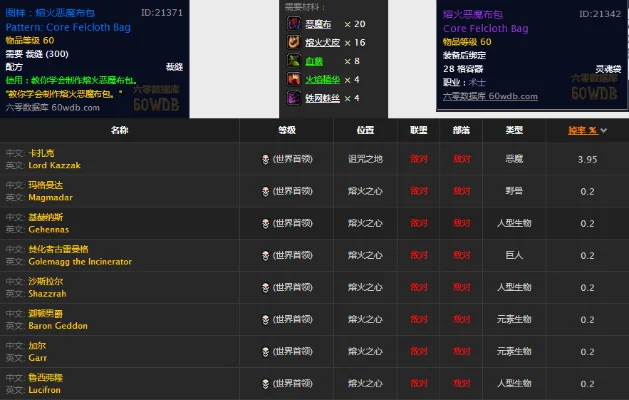Open the Gehennas NPC link
This screenshot has width=629, height=400.
click(x=49, y=229)
